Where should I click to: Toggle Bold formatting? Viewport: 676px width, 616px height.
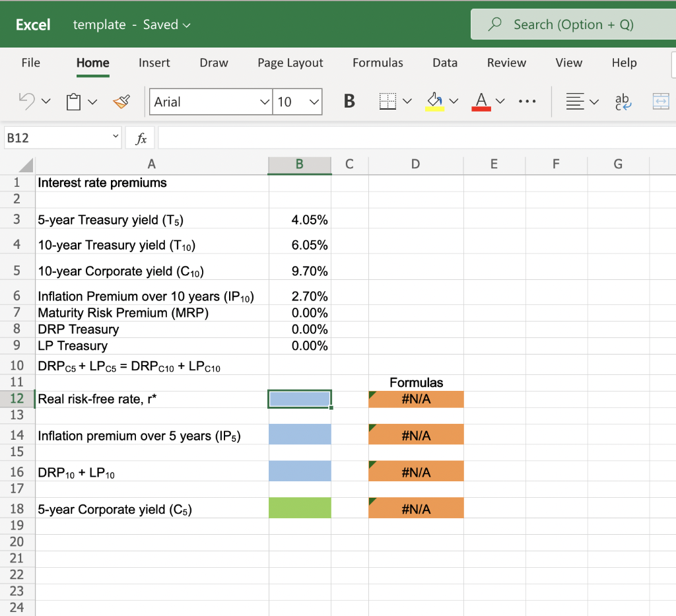click(349, 102)
